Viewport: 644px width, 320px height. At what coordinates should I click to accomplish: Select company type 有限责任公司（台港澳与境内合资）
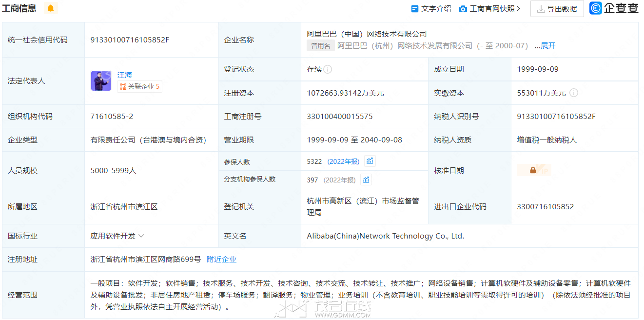149,140
